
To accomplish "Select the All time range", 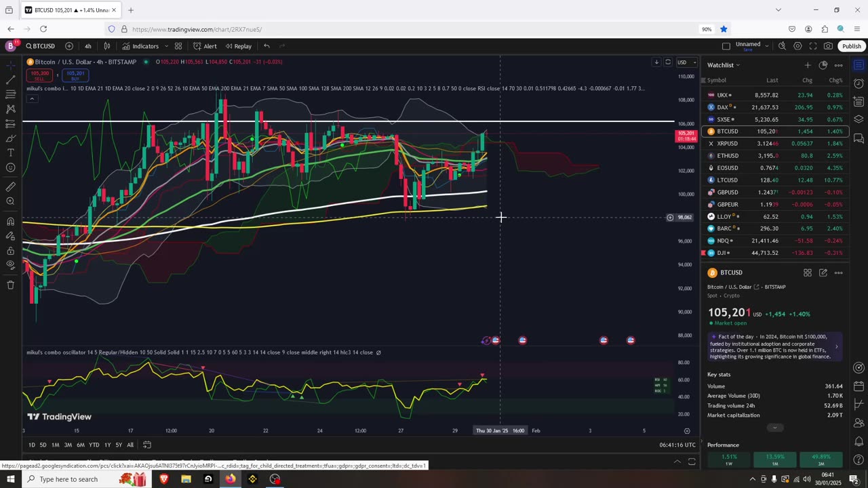I will pos(130,445).
